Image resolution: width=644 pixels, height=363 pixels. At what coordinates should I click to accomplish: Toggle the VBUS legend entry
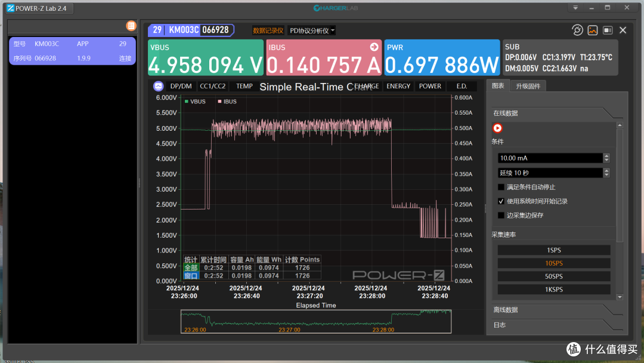coord(195,101)
